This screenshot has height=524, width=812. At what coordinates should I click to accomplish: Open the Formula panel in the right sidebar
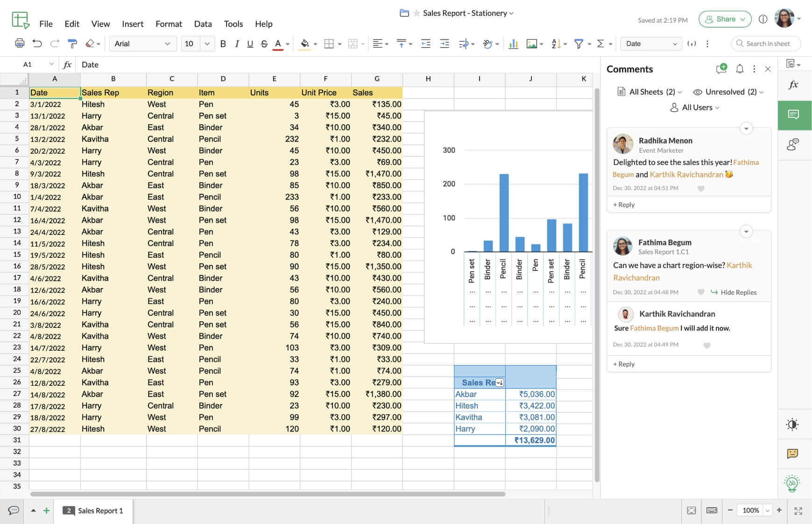point(794,85)
